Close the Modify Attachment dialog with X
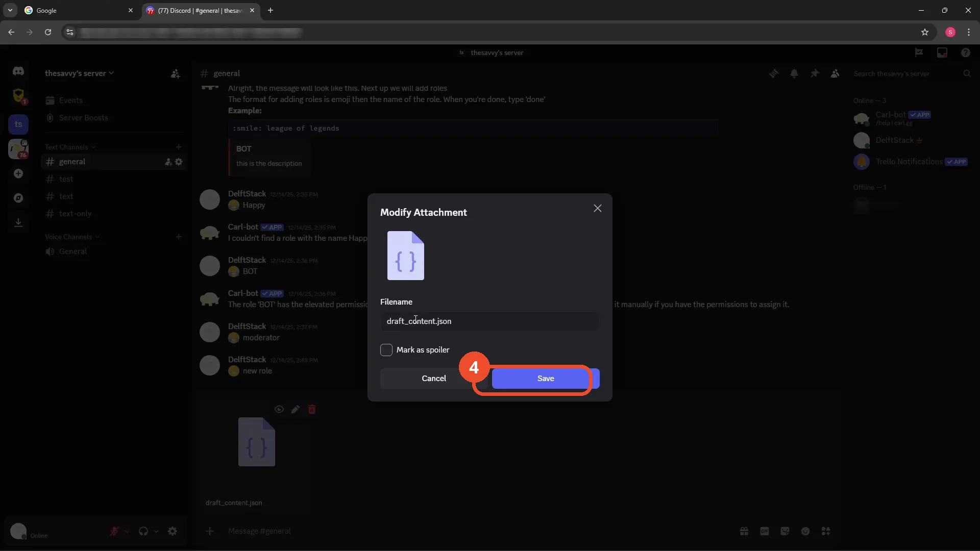Viewport: 980px width, 551px height. pos(598,208)
